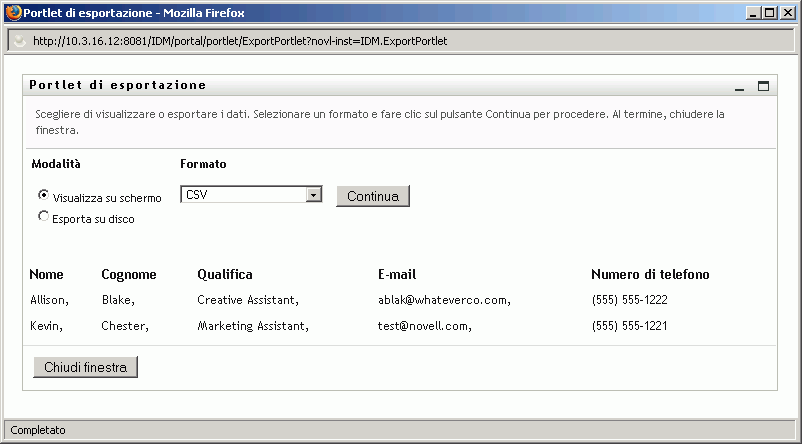Select the Visualizza su schermo radio button

43,195
